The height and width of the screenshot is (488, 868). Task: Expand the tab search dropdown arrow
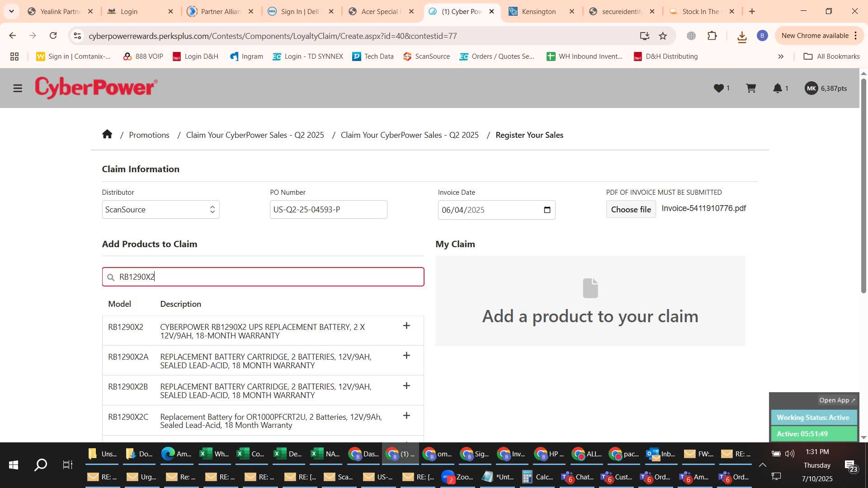point(11,11)
